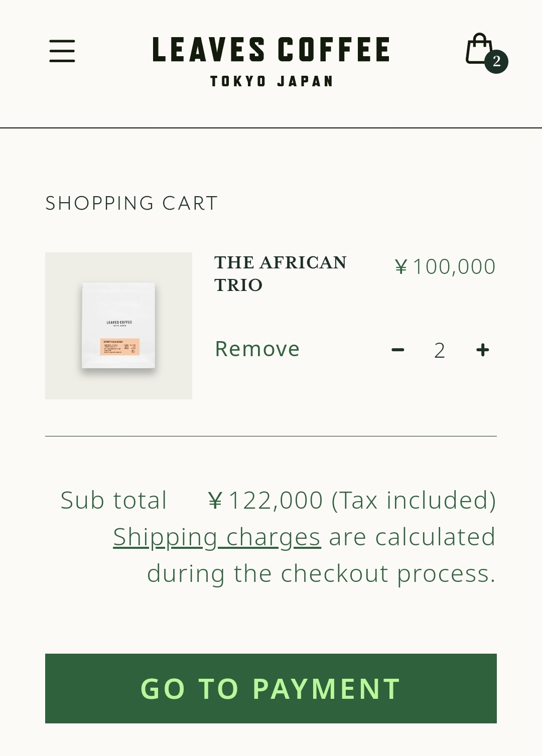Open The African Trio product thumbnail
Viewport: 542px width, 756px height.
(x=118, y=326)
